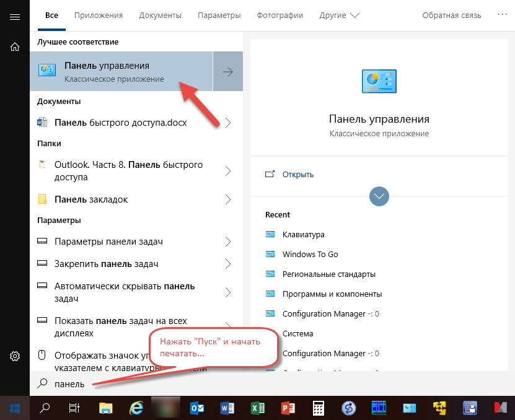Screen dimensions: 515x420
Task: Click the blue chevron to show more Recent items
Action: click(379, 196)
